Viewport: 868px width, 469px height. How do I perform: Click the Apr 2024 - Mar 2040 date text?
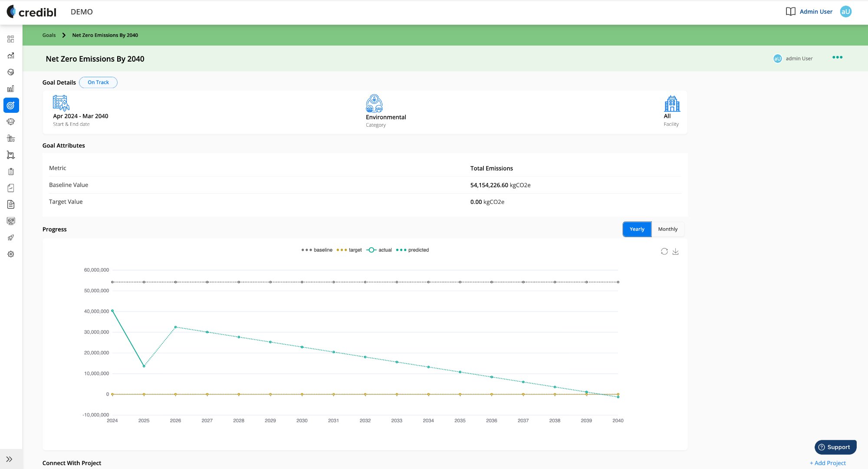(80, 116)
